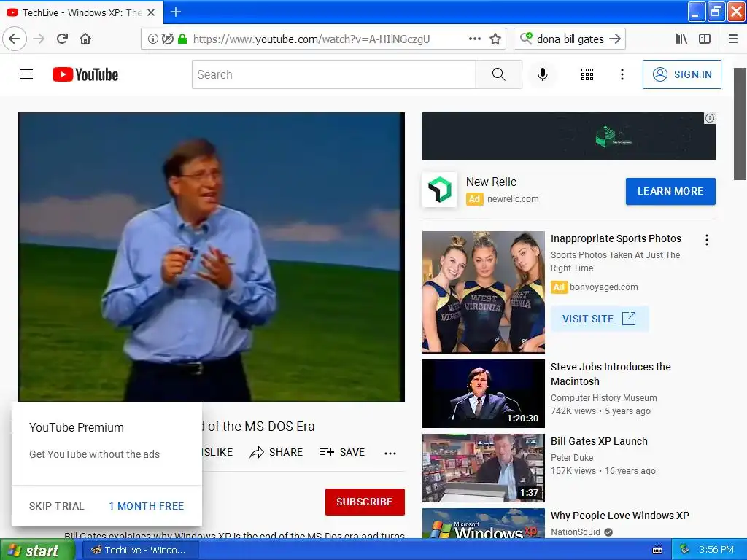
Task: Focus the YouTube Search field
Action: (x=334, y=74)
